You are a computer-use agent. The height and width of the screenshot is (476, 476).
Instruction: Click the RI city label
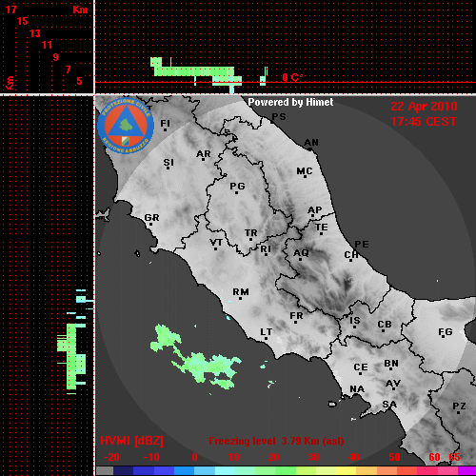(x=266, y=249)
